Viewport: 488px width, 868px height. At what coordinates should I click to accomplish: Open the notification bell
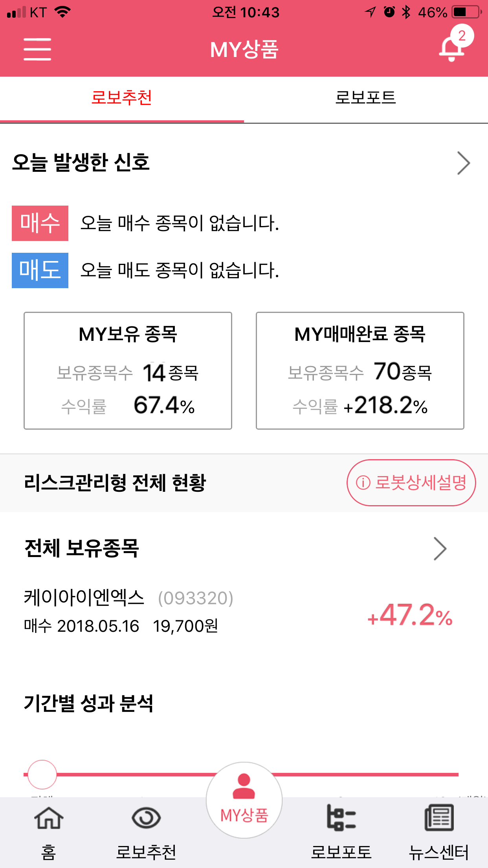click(x=452, y=48)
